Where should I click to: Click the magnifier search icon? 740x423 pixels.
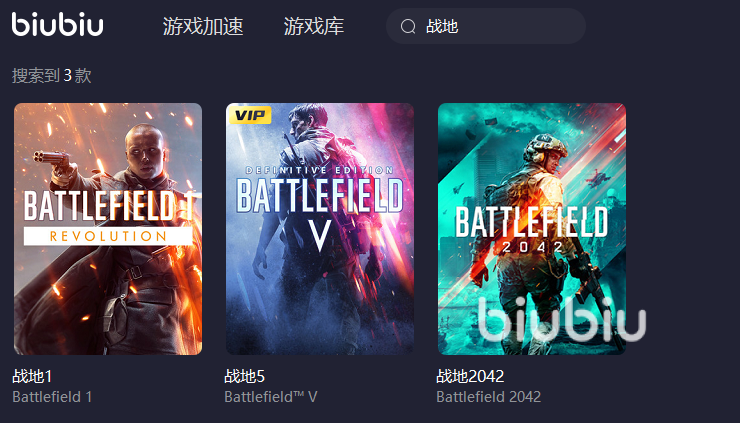[x=408, y=26]
